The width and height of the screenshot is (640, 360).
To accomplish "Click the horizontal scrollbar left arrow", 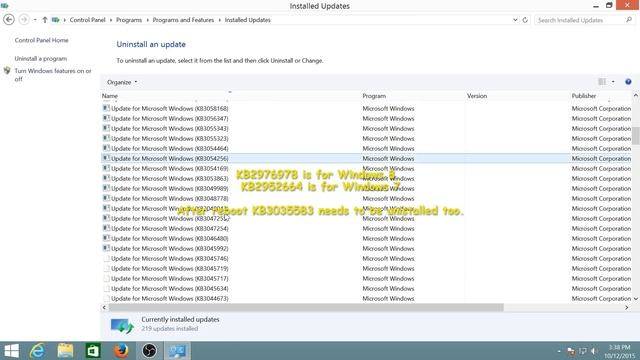I will (x=104, y=307).
